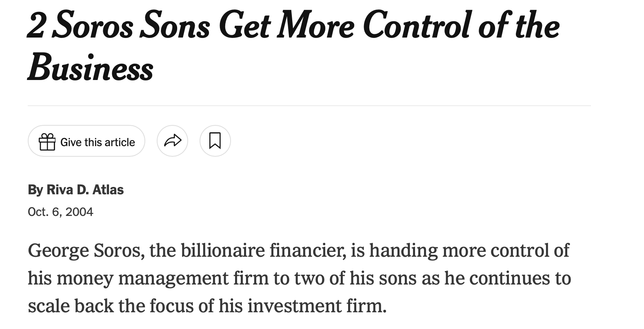Image resolution: width=644 pixels, height=329 pixels.
Task: Click the words 'billionaire financier' in the text
Action: pyautogui.click(x=260, y=250)
